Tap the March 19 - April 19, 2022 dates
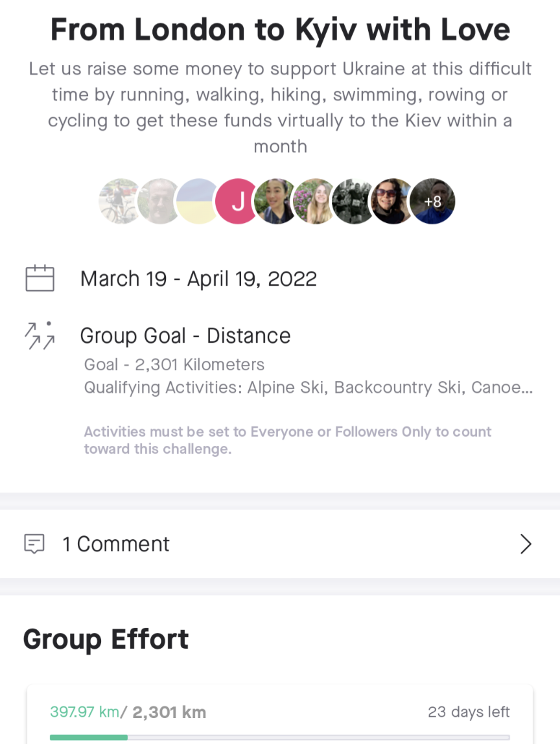This screenshot has width=560, height=744. pos(198,279)
